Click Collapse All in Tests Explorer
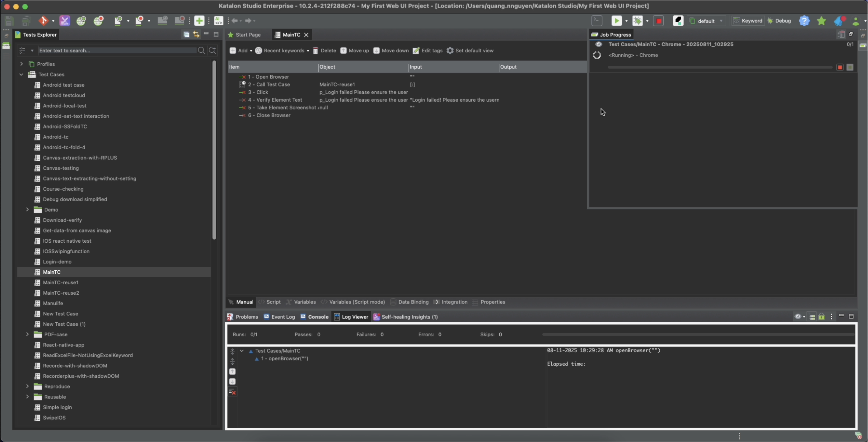The image size is (868, 442). [186, 34]
